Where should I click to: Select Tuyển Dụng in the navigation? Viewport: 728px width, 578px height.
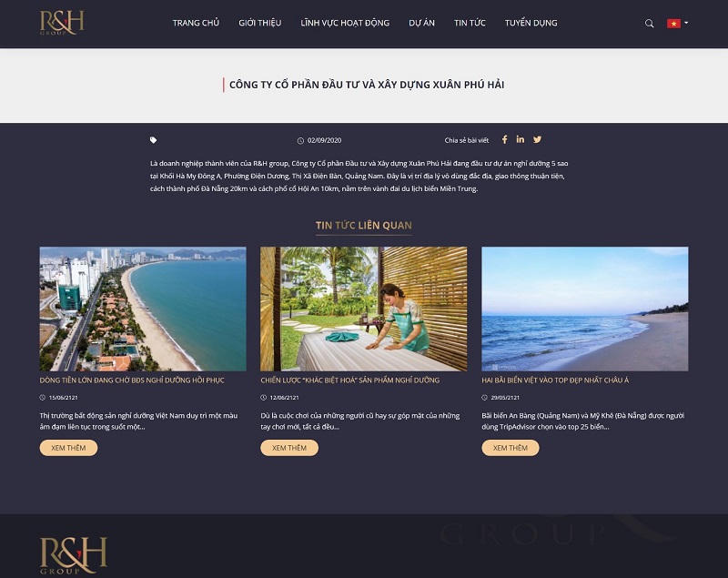[x=531, y=23]
